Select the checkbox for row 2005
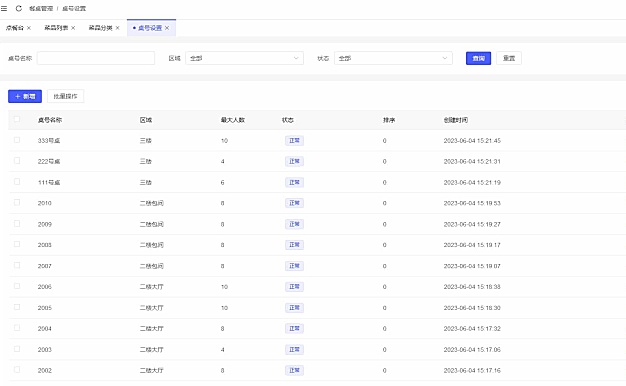Screen dimensions: 626x386 (x=17, y=307)
